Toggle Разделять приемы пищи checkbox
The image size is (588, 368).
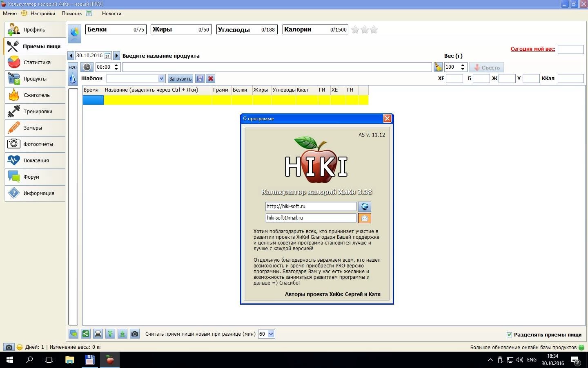coord(509,334)
